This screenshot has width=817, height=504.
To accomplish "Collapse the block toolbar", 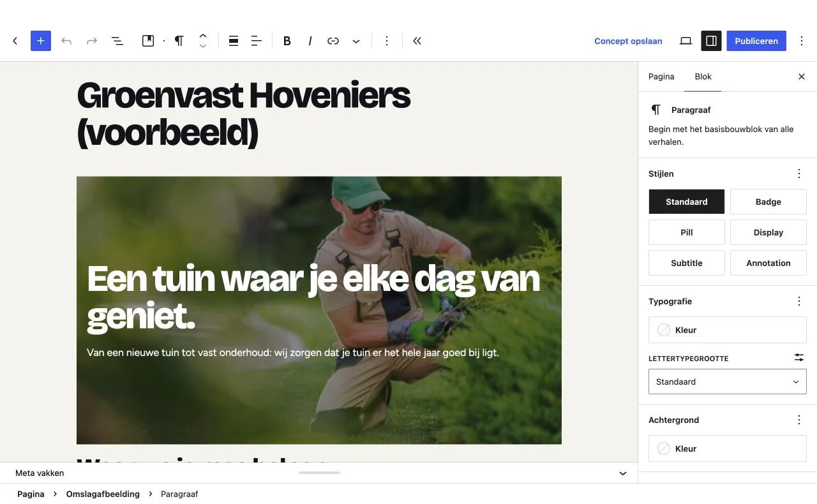I will tap(417, 41).
